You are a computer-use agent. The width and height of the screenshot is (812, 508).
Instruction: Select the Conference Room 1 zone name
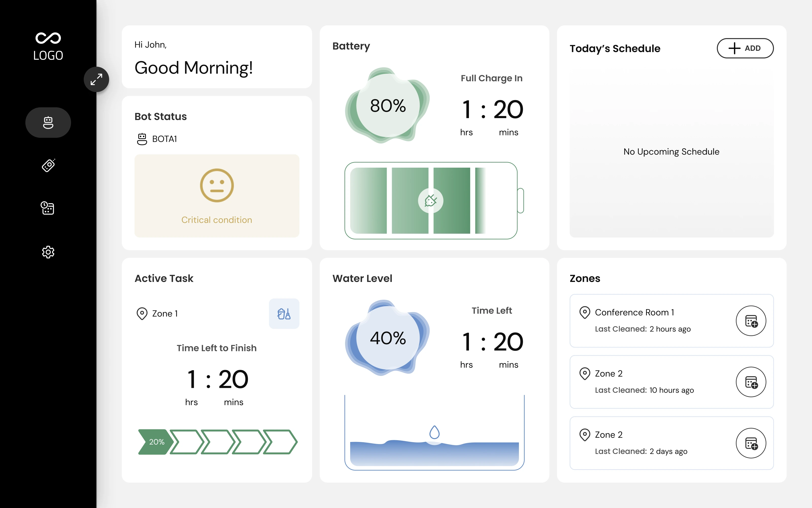634,312
